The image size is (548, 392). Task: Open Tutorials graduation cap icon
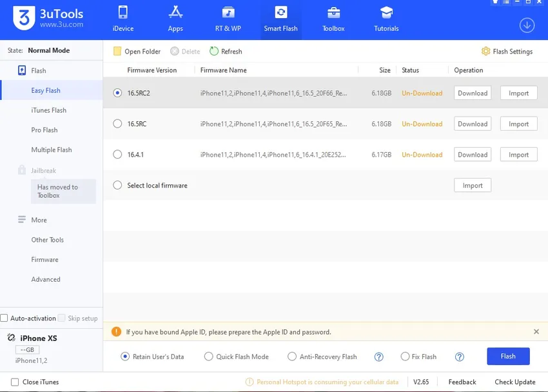click(x=386, y=13)
